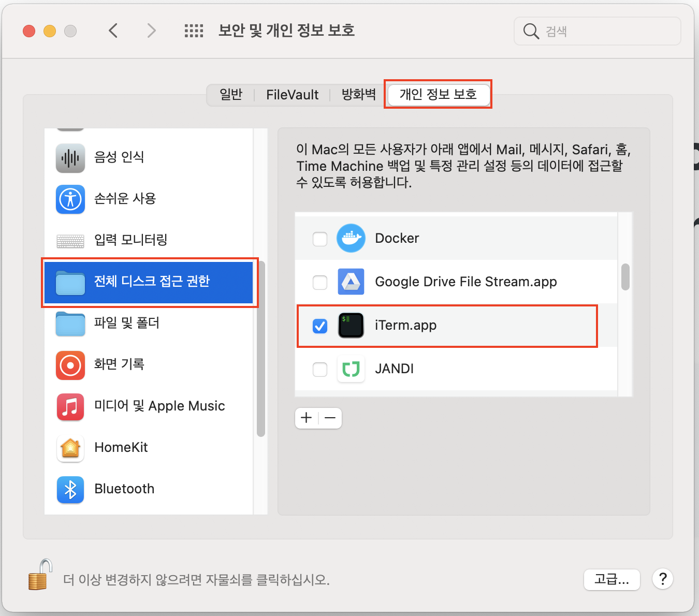Check Google Drive File Stream.app box
The image size is (699, 616).
coord(320,282)
